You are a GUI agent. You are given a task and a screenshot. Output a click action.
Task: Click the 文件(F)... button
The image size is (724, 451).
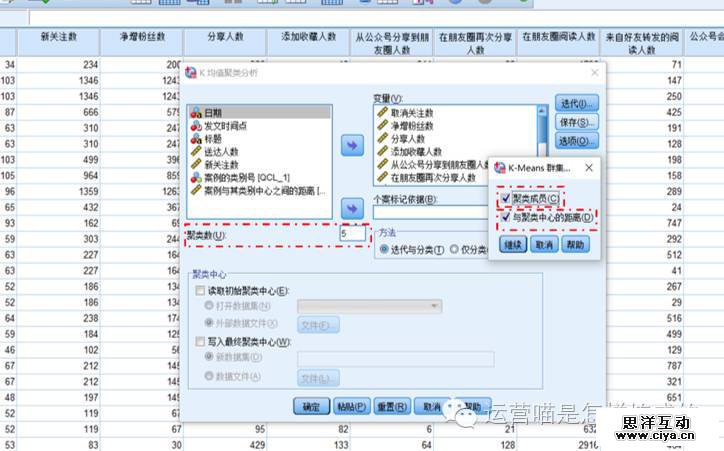[x=319, y=325]
